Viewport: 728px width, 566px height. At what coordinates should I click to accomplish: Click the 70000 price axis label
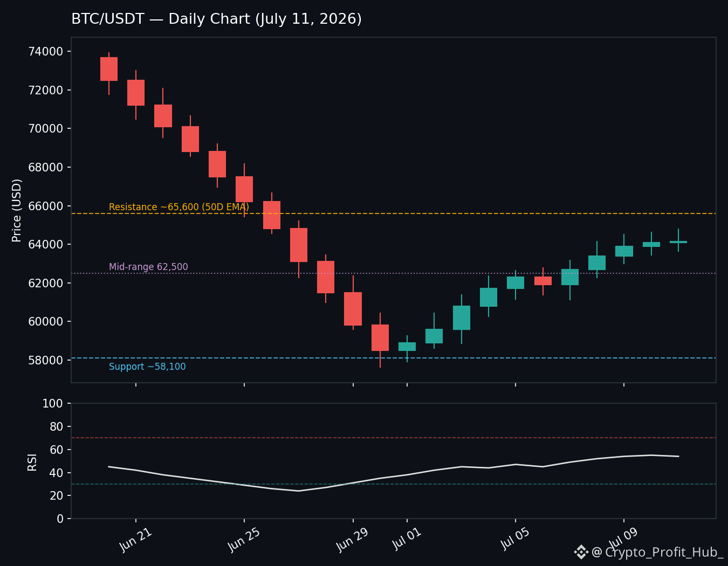[45, 128]
